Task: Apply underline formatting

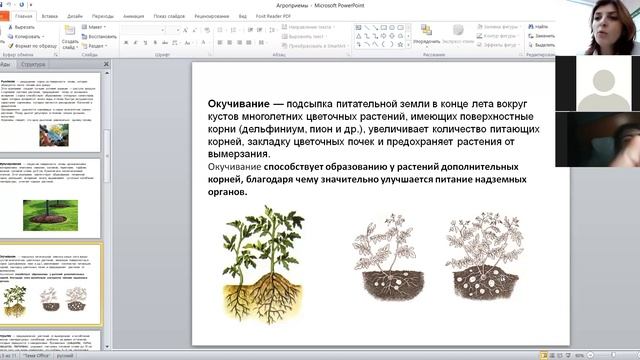Action: click(145, 42)
